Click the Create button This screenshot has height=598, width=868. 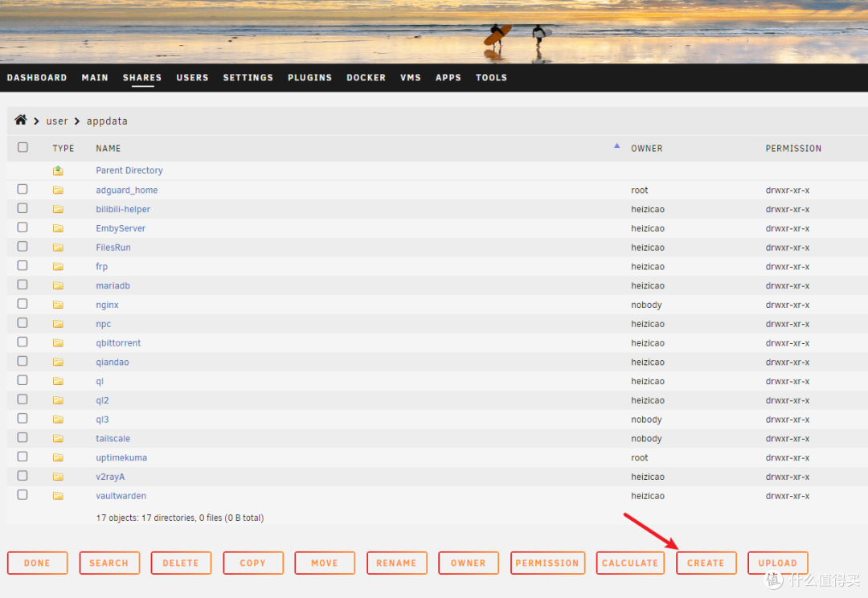(706, 563)
